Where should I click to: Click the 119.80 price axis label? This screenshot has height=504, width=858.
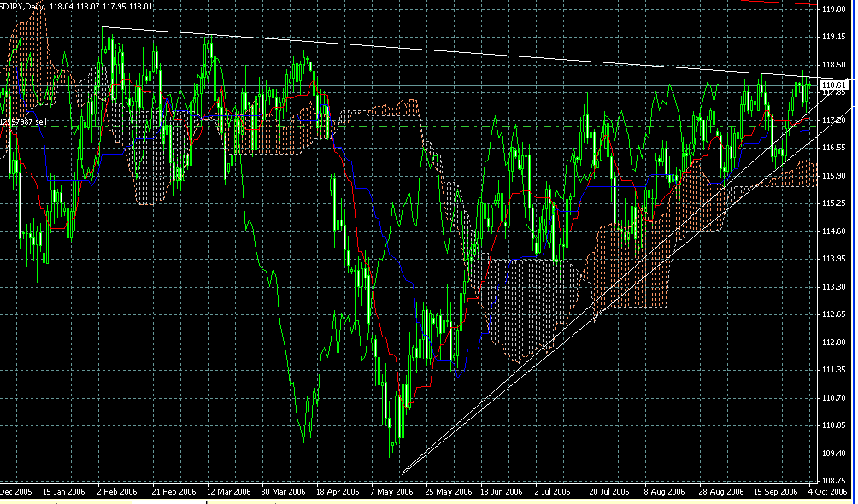(834, 9)
